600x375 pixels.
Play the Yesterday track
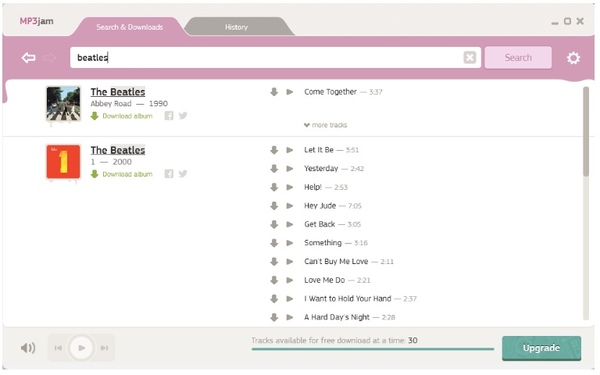click(290, 169)
